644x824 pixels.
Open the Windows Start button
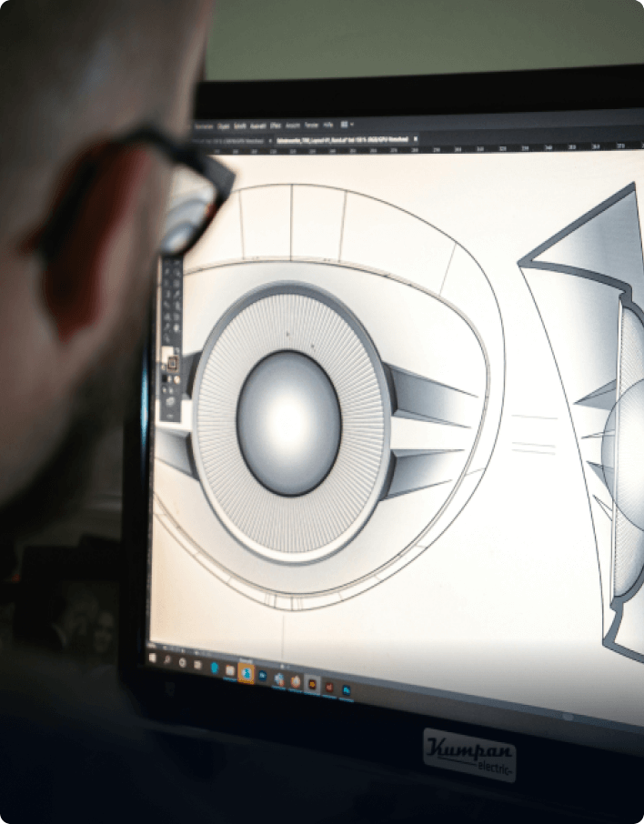[x=152, y=657]
